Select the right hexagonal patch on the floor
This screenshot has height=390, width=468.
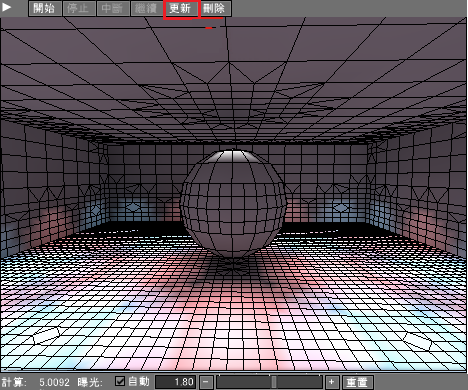click(x=417, y=341)
